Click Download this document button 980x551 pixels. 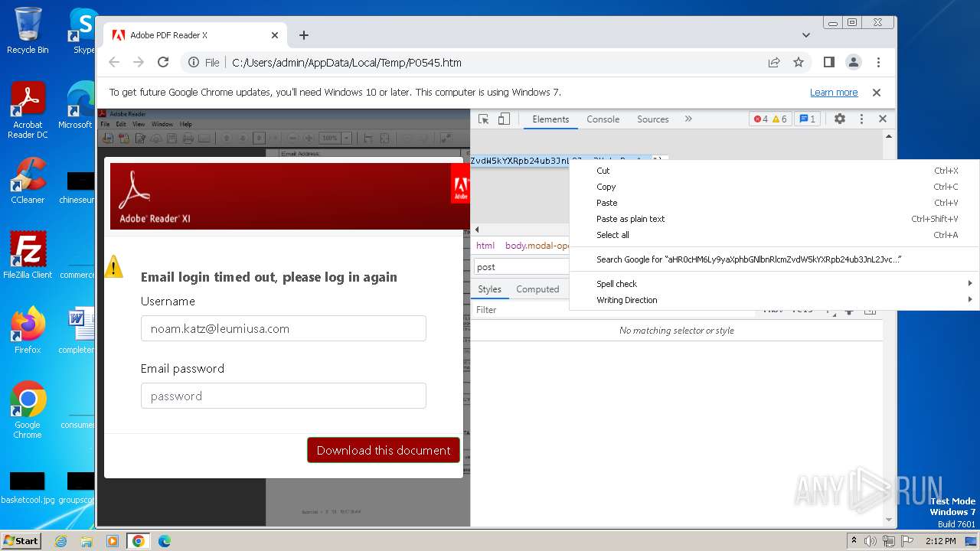tap(384, 450)
